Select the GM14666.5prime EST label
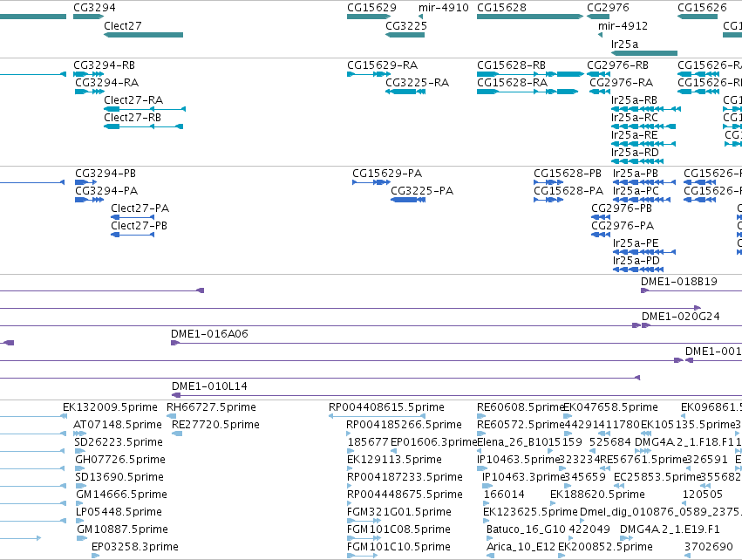Screen dimensions: 742x560 pos(121,495)
